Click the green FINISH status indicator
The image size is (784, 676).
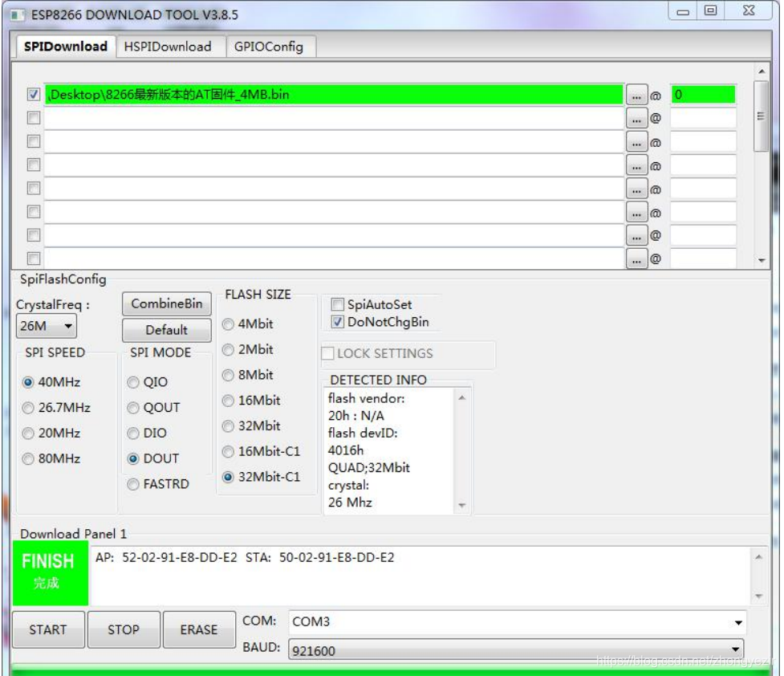50,573
